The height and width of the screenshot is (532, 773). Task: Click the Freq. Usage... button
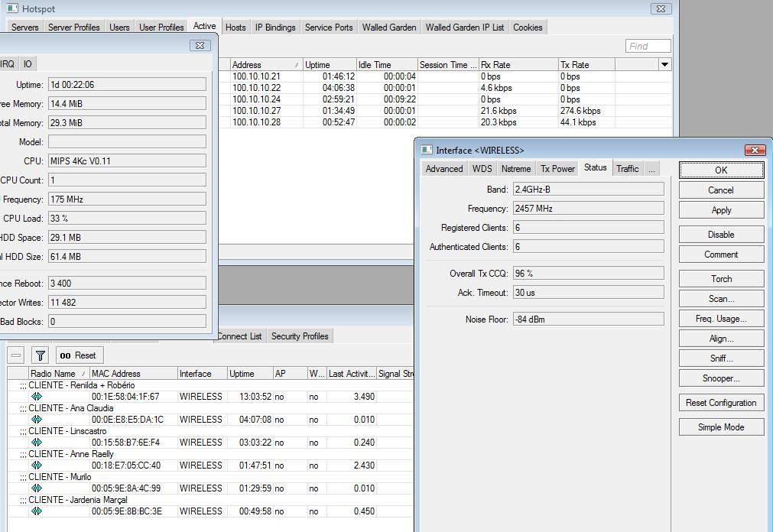720,319
